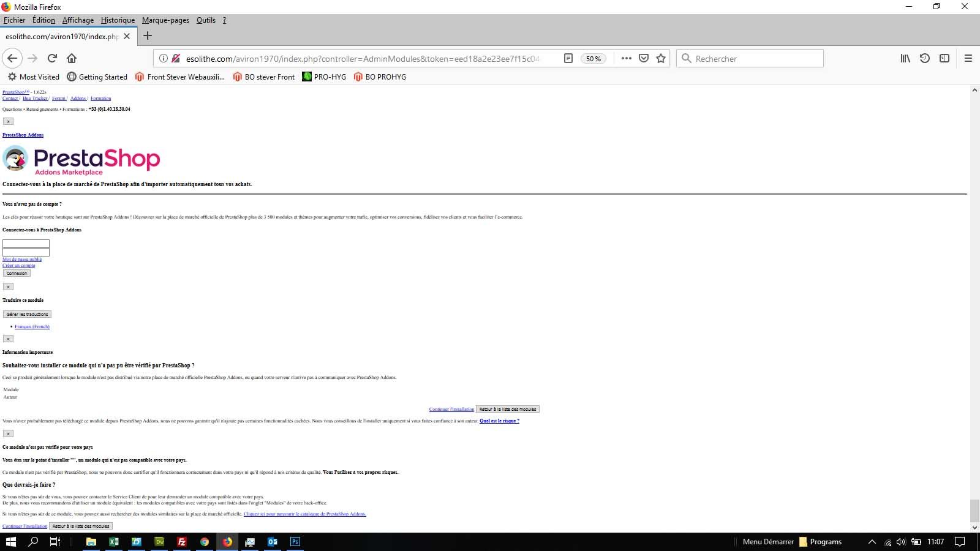This screenshot has height=551, width=980.
Task: Toggle the sidebar icon in toolbar
Action: (944, 58)
